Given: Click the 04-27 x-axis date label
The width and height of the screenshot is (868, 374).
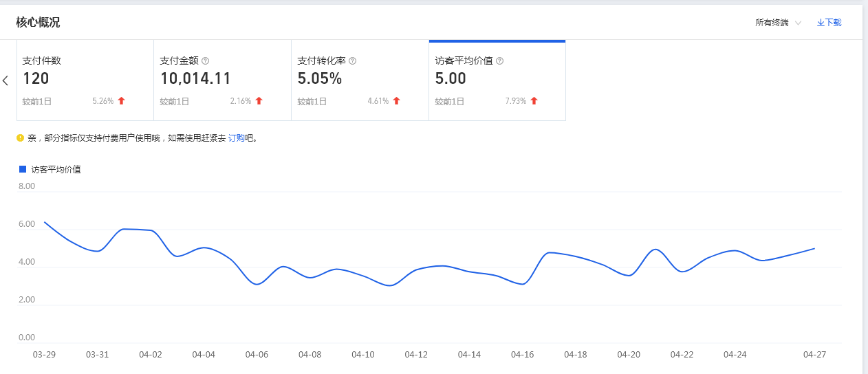Looking at the screenshot, I should tap(814, 355).
